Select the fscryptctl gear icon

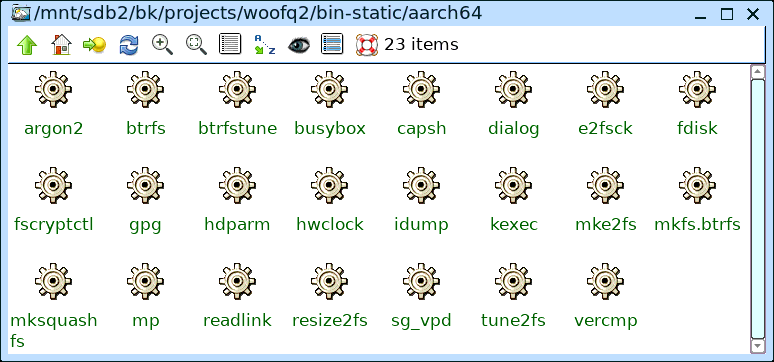(53, 185)
